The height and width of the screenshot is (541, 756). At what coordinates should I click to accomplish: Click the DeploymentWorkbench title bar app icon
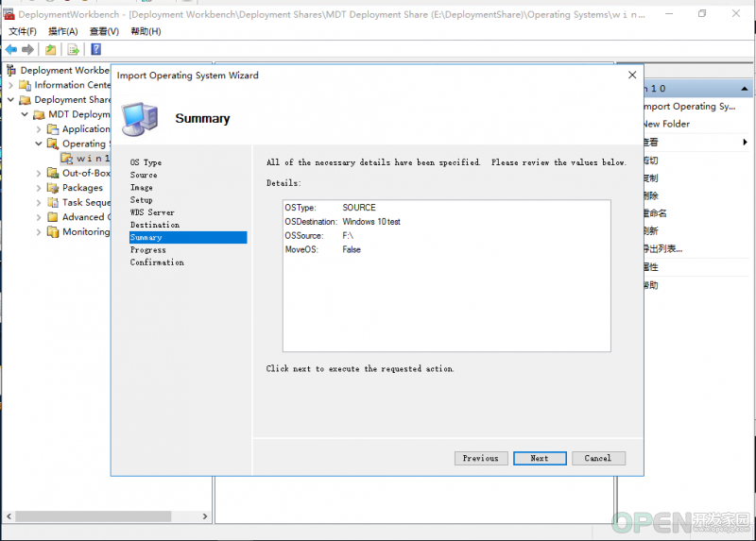9,14
